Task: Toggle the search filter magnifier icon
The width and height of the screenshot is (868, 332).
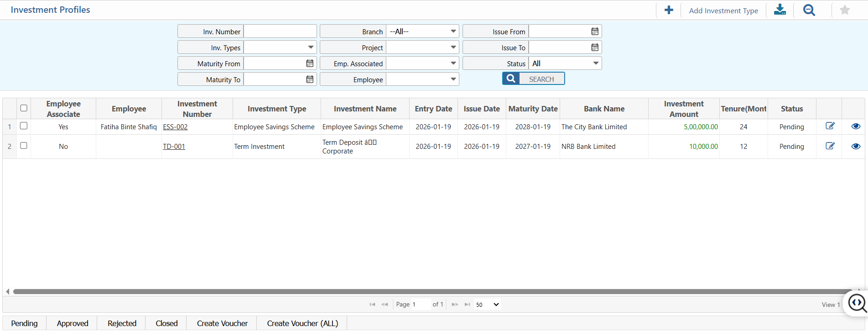Action: click(x=809, y=10)
